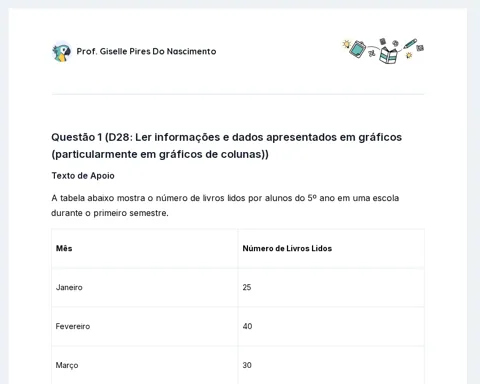Click the value 40 cell

click(x=331, y=326)
